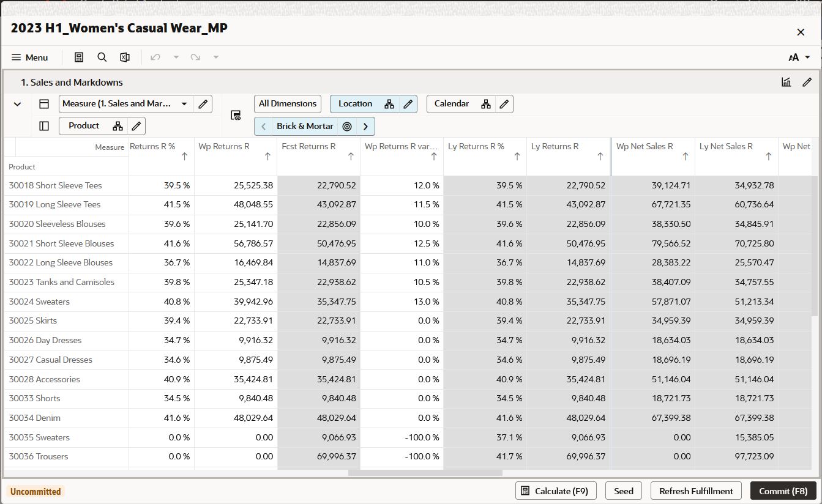
Task: Click the Seed button
Action: [624, 491]
